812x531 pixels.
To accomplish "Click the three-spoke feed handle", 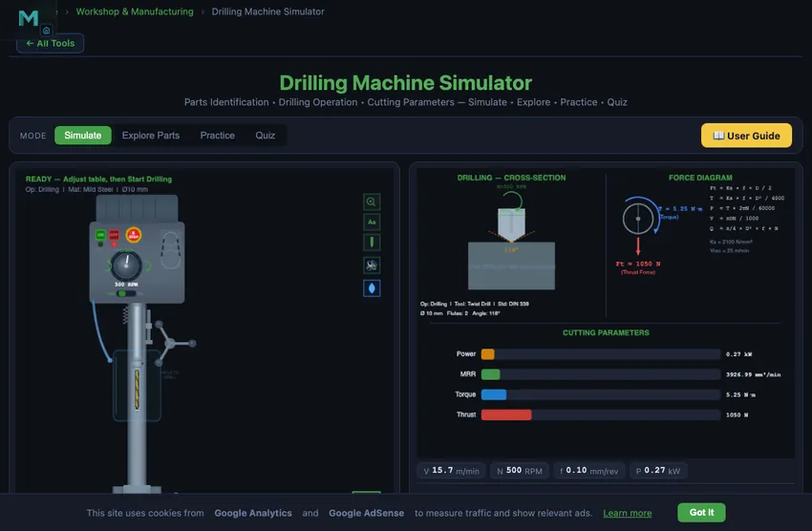I will 171,343.
